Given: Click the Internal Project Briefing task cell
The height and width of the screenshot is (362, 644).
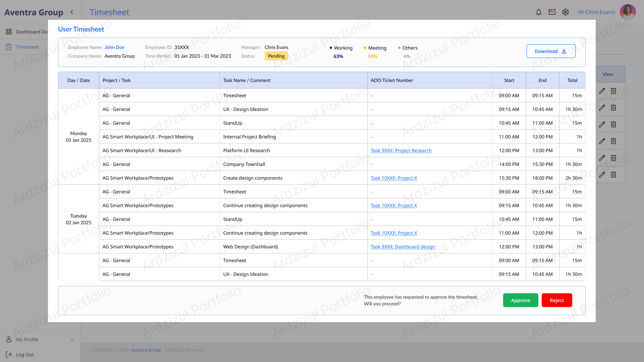Looking at the screenshot, I should pos(293,137).
